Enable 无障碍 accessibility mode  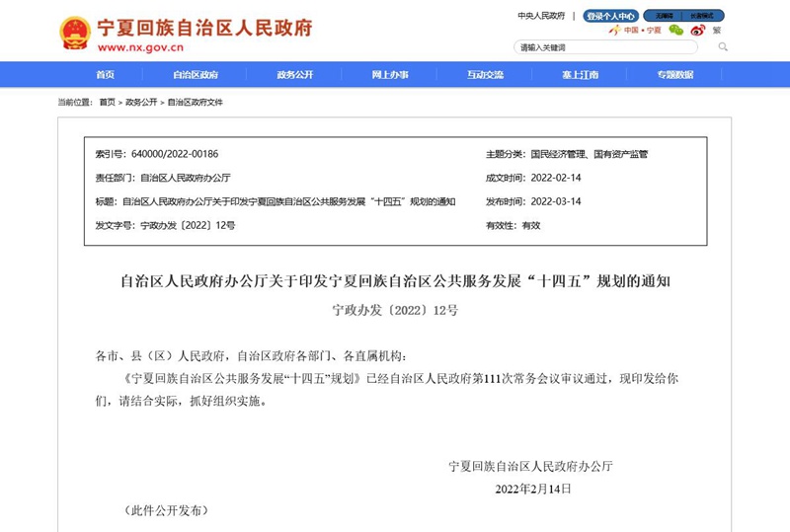click(x=664, y=16)
